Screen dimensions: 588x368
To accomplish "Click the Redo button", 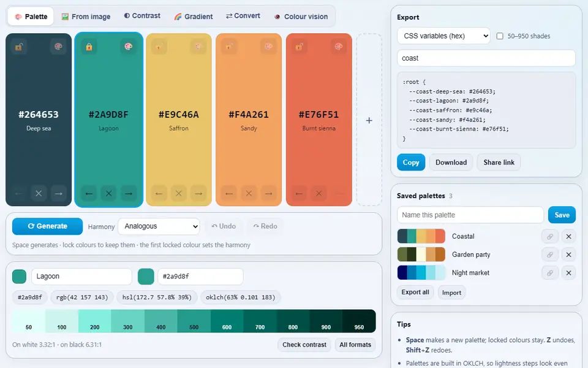I will coord(265,226).
